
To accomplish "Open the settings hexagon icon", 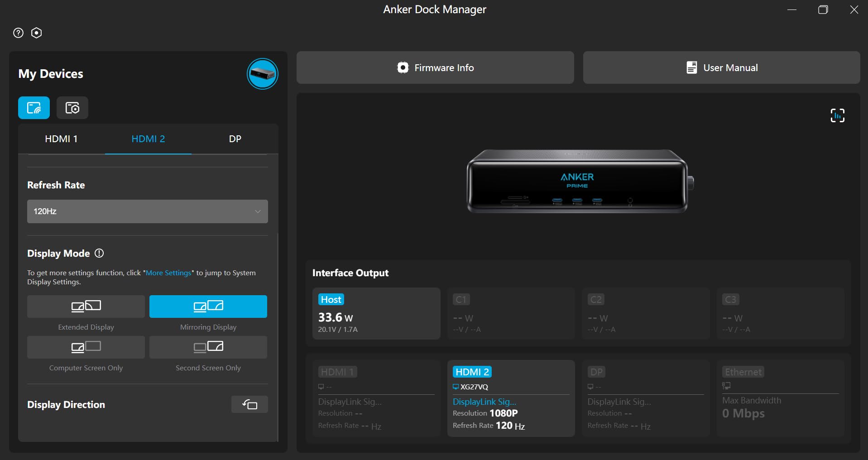I will tap(37, 33).
